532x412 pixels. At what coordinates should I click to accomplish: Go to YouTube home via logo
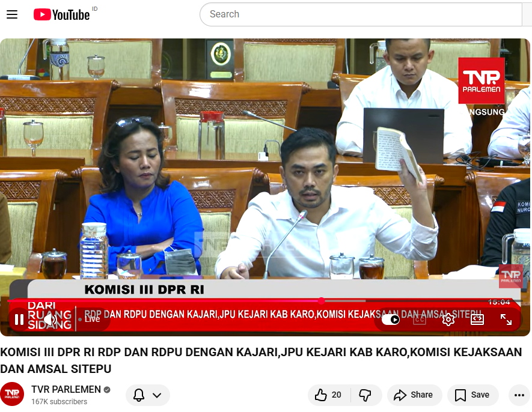[x=62, y=14]
